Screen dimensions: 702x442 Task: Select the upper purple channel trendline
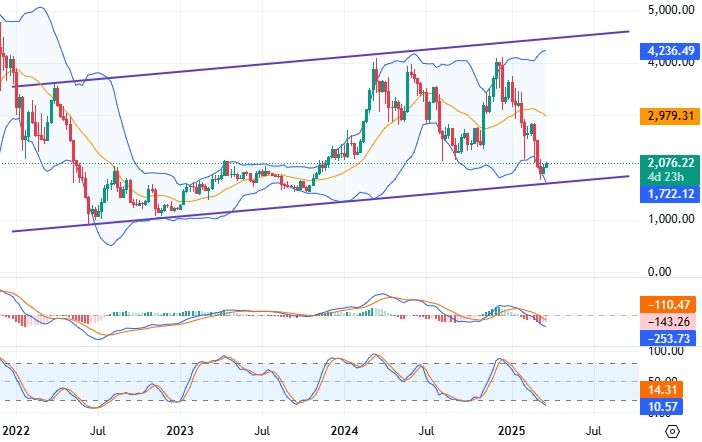click(x=321, y=59)
